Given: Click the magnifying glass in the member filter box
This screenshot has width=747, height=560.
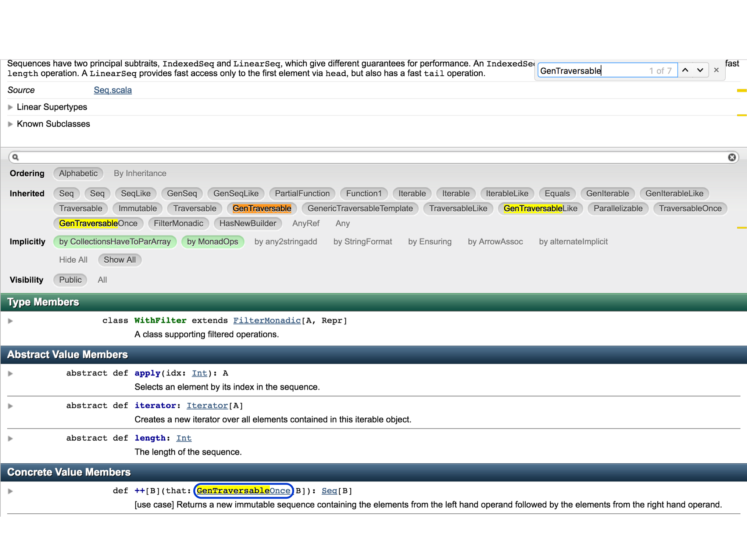Looking at the screenshot, I should pyautogui.click(x=16, y=157).
